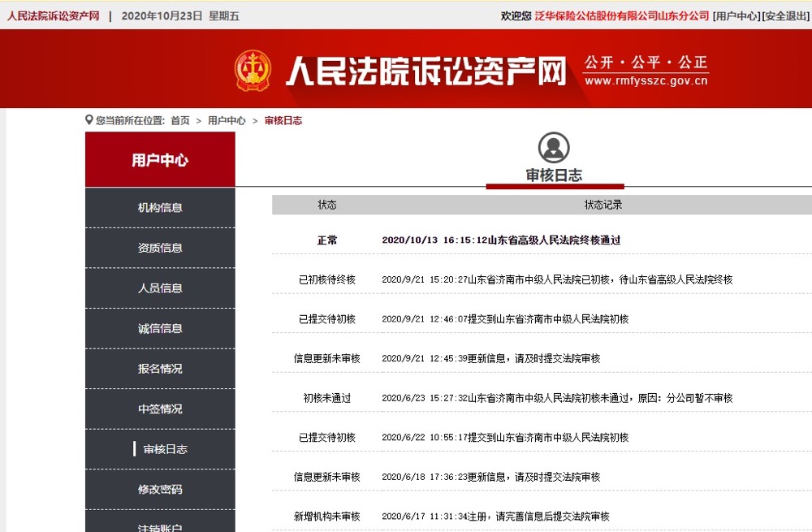This screenshot has width=812, height=532.
Task: Go to 诚信信息 sidebar item
Action: point(160,328)
